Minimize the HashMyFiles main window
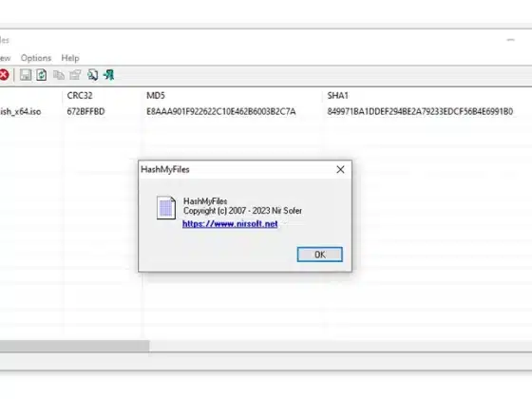Image resolution: width=532 pixels, height=399 pixels. coord(511,40)
